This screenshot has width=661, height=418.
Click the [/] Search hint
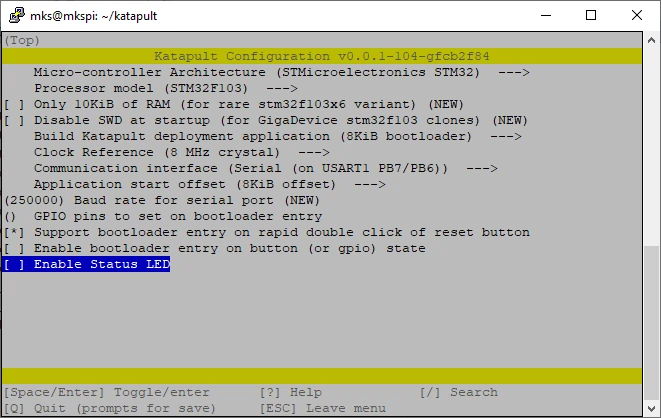click(x=459, y=393)
